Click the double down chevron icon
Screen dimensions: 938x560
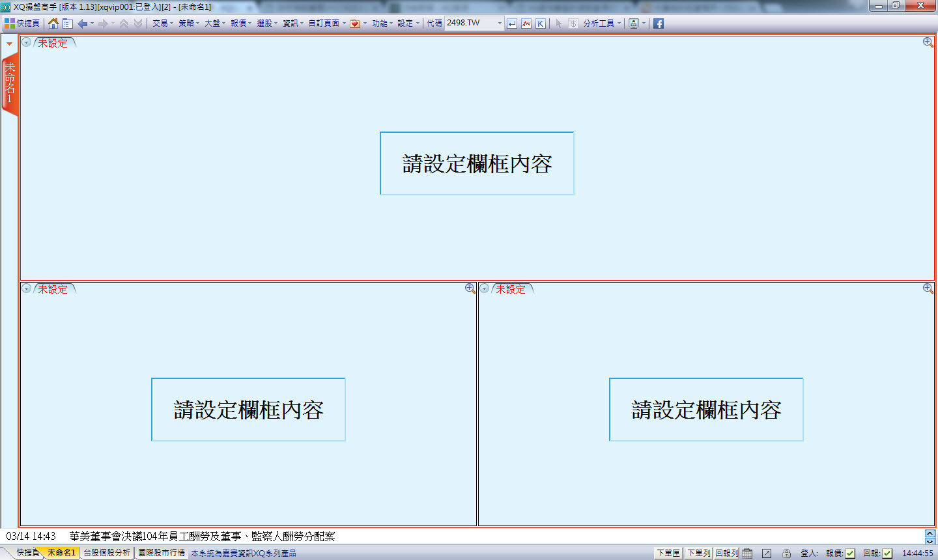(x=137, y=23)
